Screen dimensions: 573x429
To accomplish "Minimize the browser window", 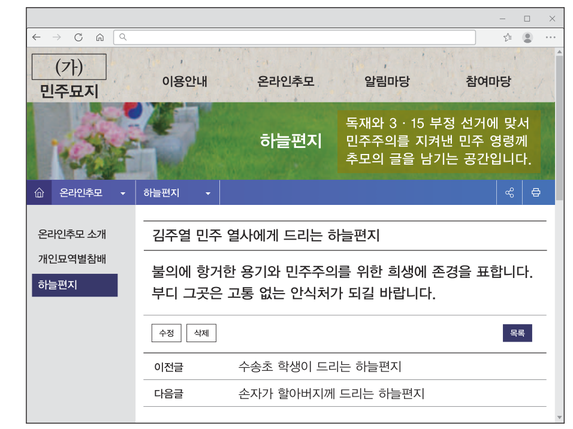I will coord(503,19).
